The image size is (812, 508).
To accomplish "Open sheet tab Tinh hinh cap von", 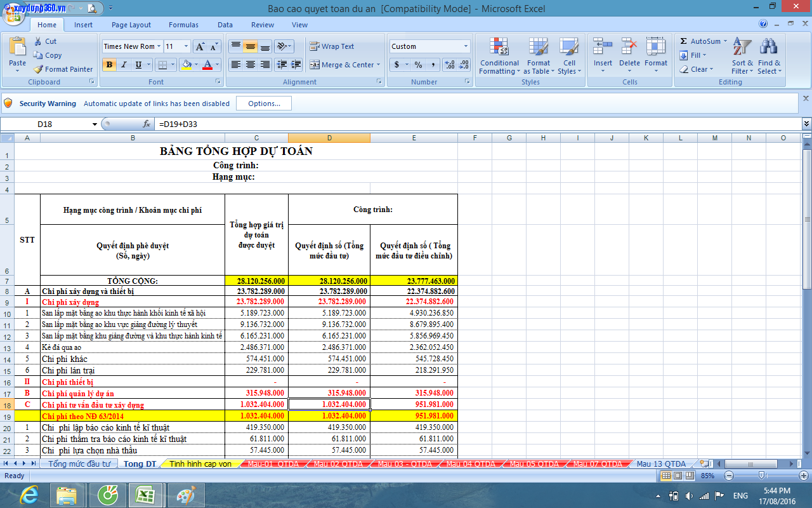I will click(x=200, y=464).
